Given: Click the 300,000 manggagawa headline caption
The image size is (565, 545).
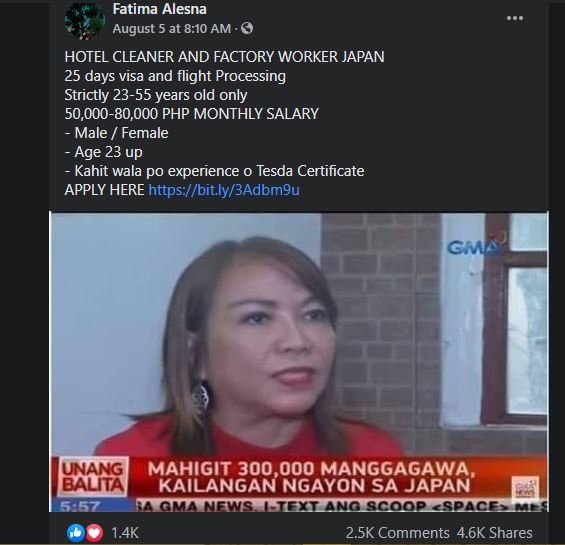Looking at the screenshot, I should [312, 477].
